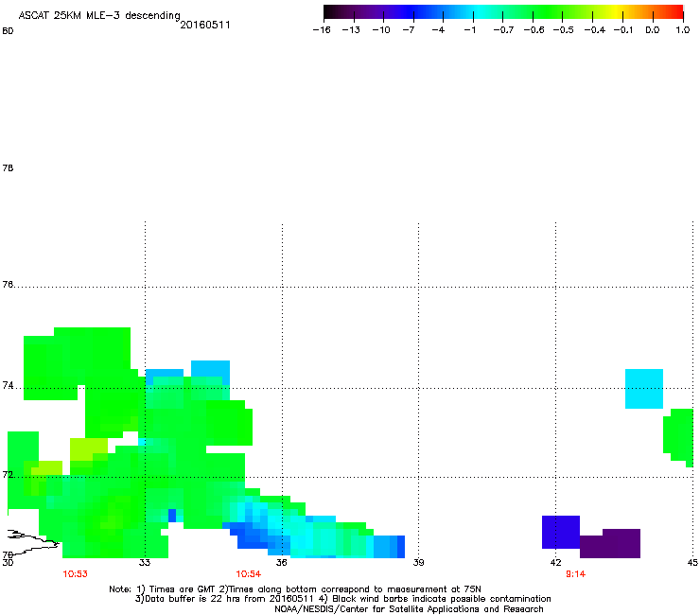Image resolution: width=700 pixels, height=615 pixels.
Task: Click the latitude 74 axis label
Action: 8,385
